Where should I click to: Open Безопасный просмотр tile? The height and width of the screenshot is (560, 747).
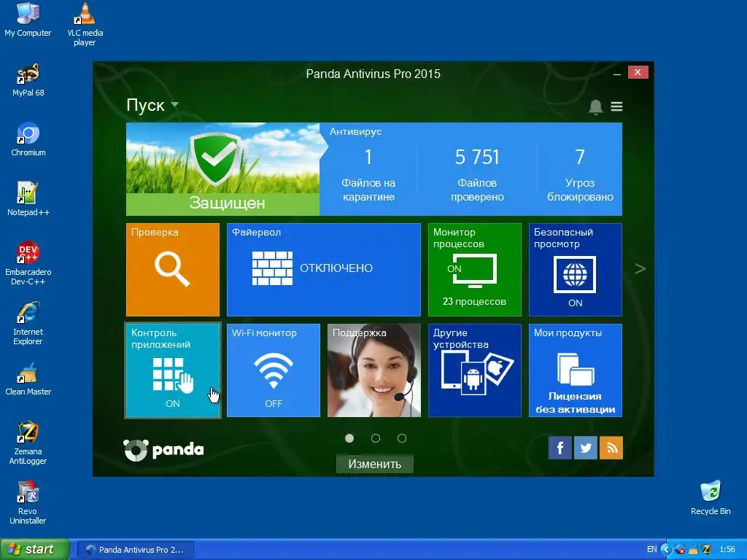(x=575, y=270)
